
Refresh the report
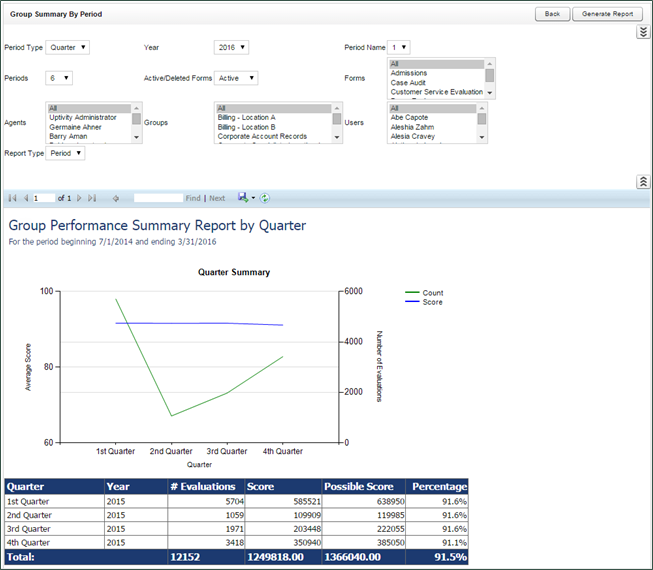click(x=265, y=198)
